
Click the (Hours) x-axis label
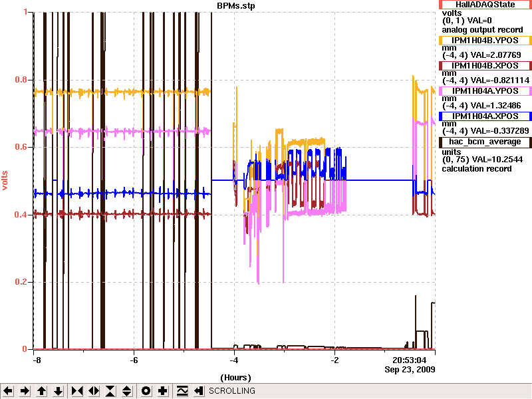[236, 378]
